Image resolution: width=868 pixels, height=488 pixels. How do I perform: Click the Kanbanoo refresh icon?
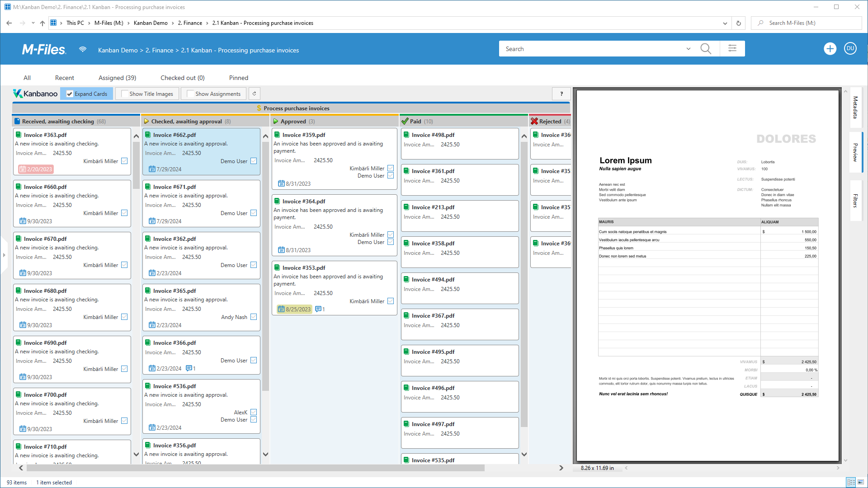(254, 94)
